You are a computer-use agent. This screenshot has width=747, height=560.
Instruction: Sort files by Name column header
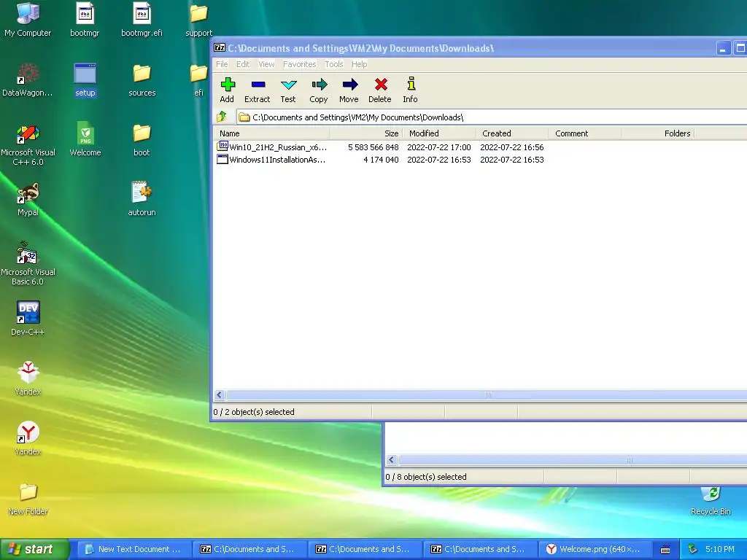(x=271, y=133)
